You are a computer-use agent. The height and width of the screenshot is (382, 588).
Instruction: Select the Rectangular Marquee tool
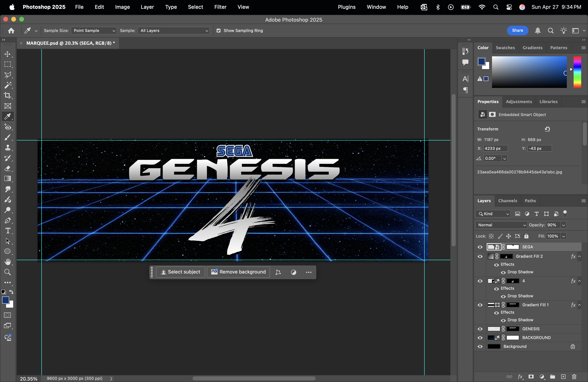tap(8, 64)
